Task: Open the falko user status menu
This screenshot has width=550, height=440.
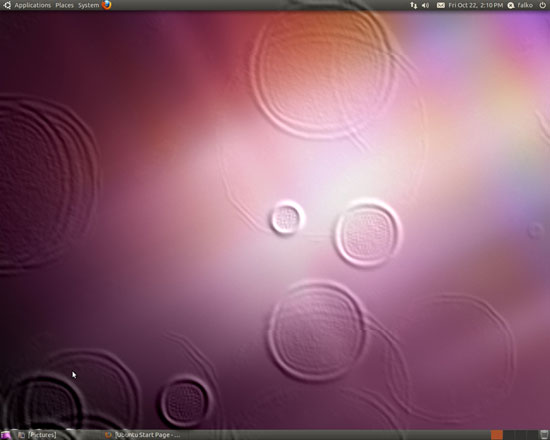Action: click(x=521, y=5)
